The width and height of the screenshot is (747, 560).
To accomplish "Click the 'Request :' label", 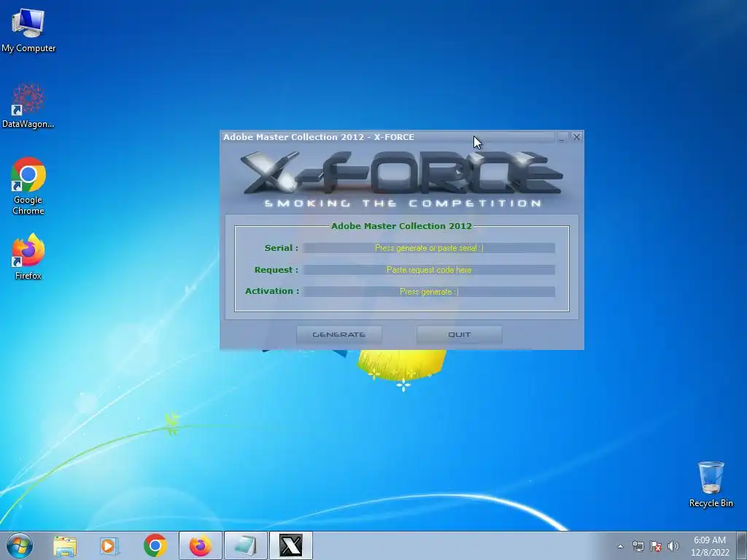I will coord(276,270).
